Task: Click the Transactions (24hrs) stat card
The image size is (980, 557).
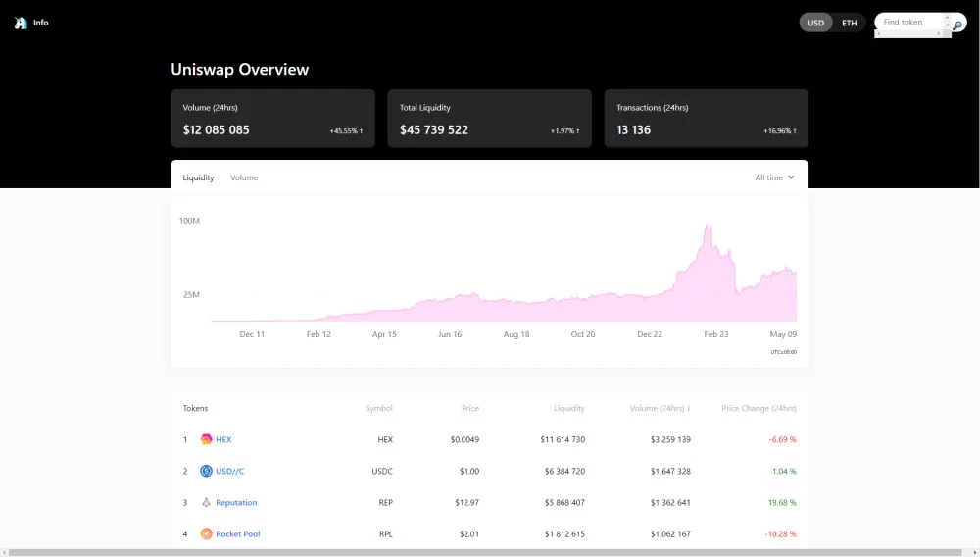Action: (707, 118)
